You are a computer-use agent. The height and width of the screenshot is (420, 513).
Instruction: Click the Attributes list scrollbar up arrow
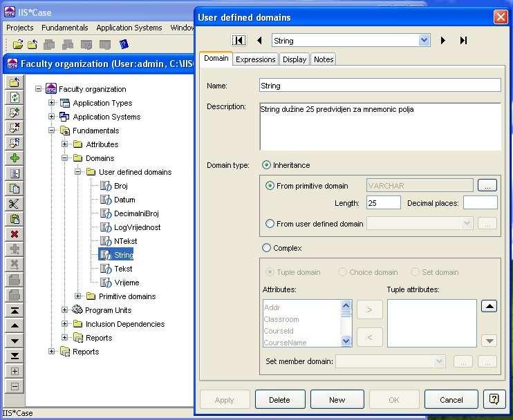346,305
